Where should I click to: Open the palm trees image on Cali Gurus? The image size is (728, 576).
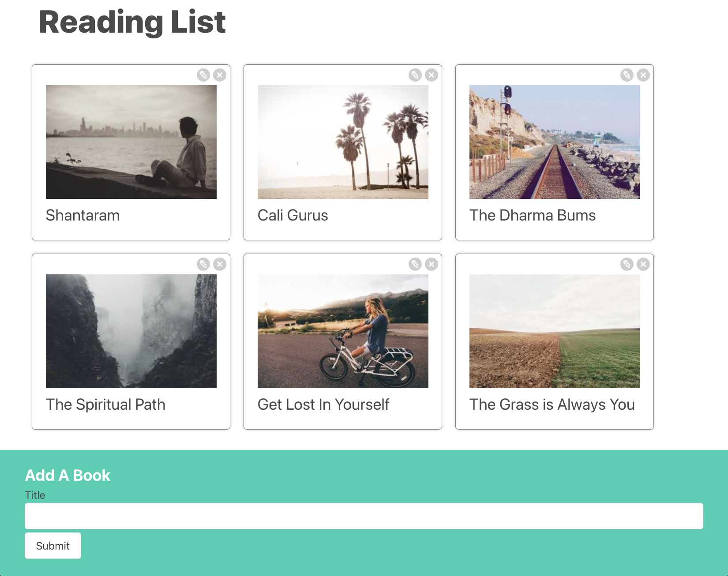pyautogui.click(x=342, y=142)
